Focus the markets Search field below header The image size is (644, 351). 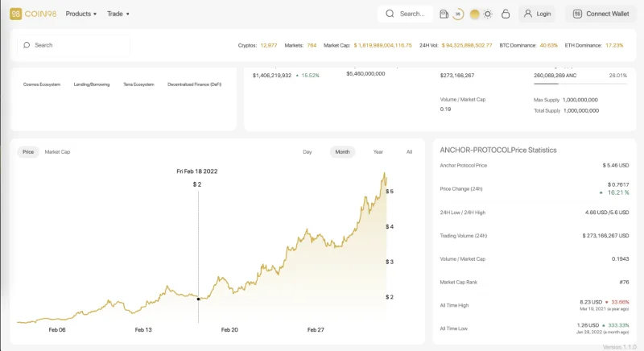(x=73, y=45)
